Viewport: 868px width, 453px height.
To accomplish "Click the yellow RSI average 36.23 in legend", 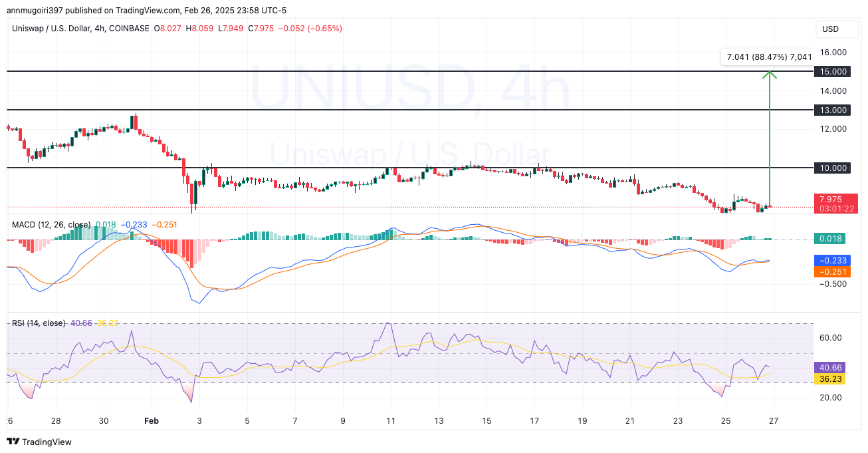I will (108, 323).
